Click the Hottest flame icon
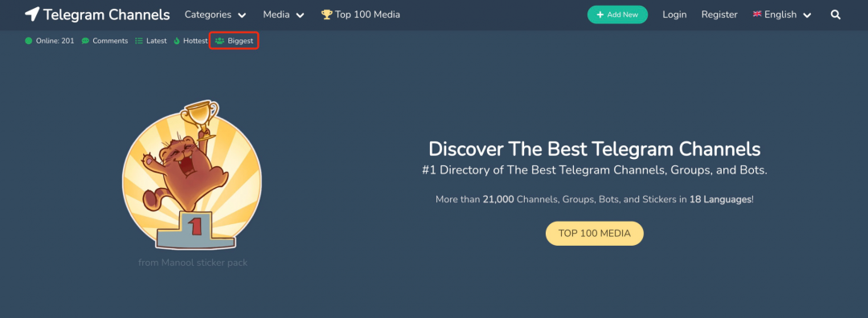Screen dimensions: 868x318 pos(177,41)
